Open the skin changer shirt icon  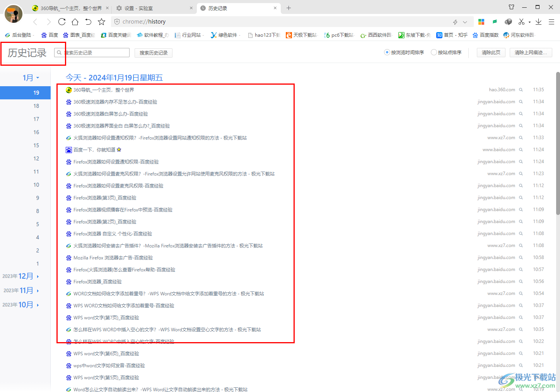pos(511,7)
